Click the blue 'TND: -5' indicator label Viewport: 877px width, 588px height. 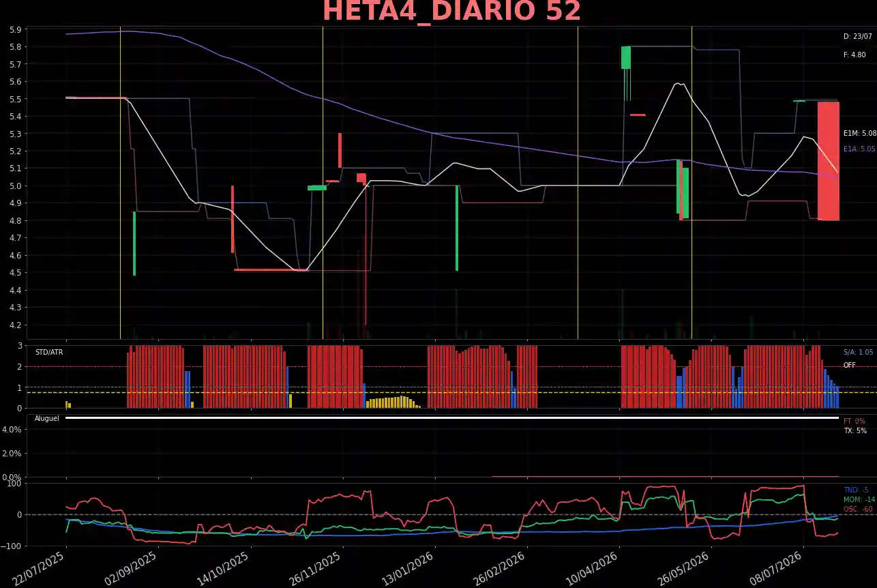856,490
